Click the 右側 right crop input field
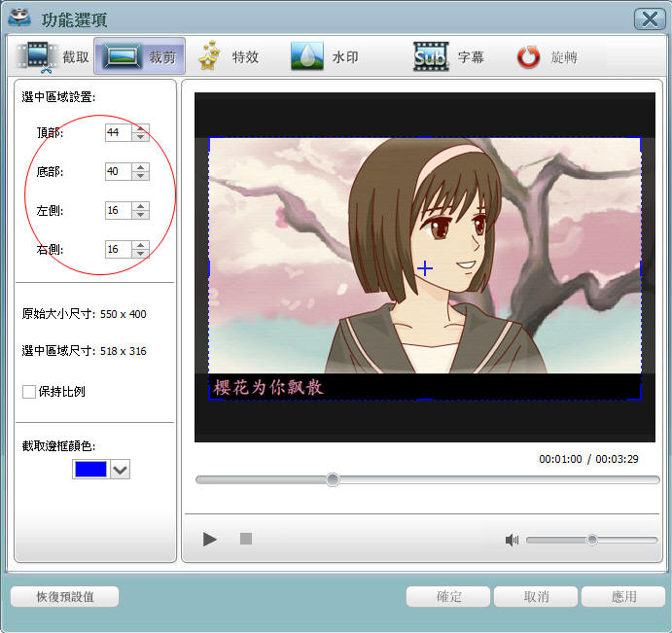This screenshot has height=633, width=672. click(118, 250)
